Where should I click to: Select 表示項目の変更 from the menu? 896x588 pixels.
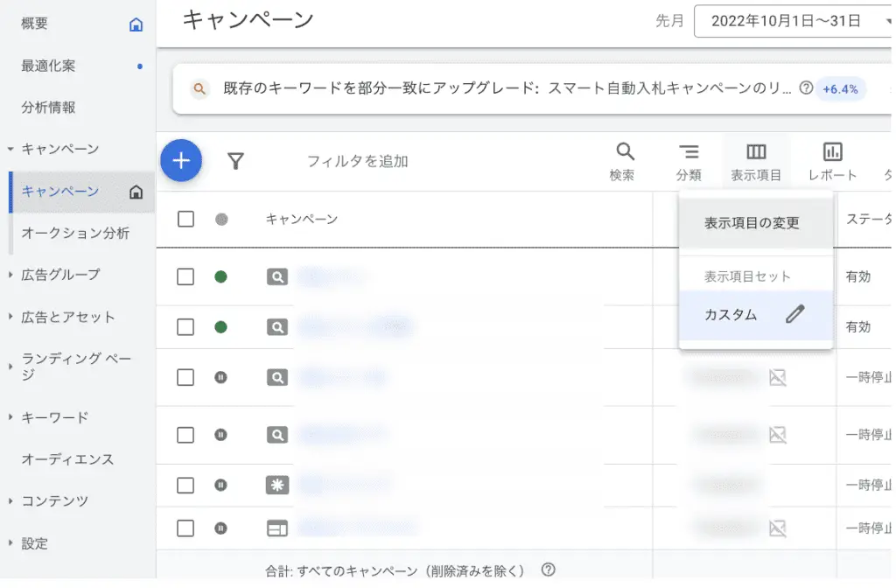(752, 222)
